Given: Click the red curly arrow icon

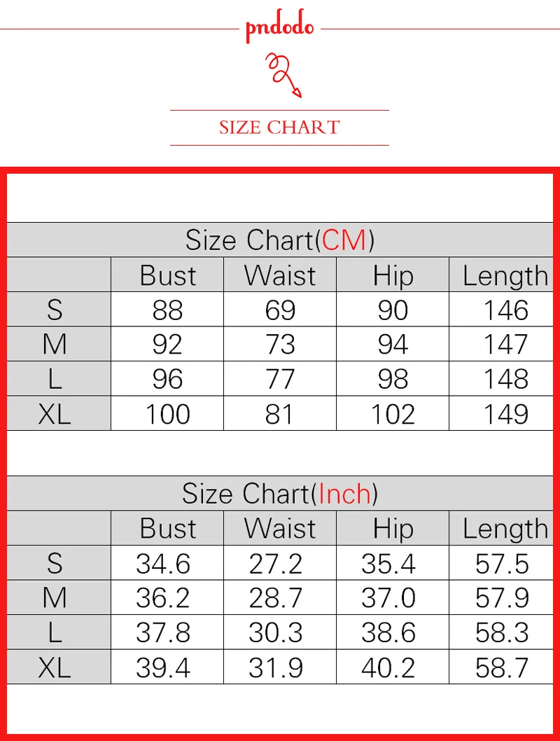Looking at the screenshot, I should [283, 75].
